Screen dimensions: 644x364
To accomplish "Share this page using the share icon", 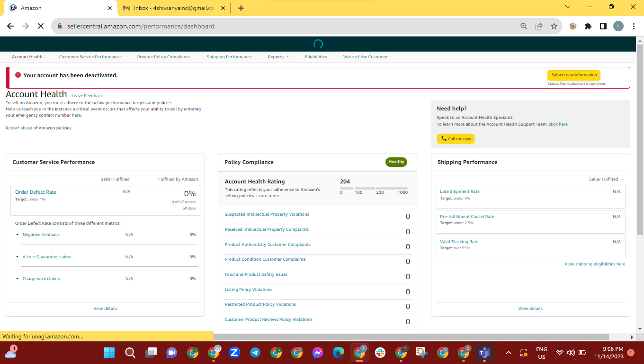I will (539, 26).
